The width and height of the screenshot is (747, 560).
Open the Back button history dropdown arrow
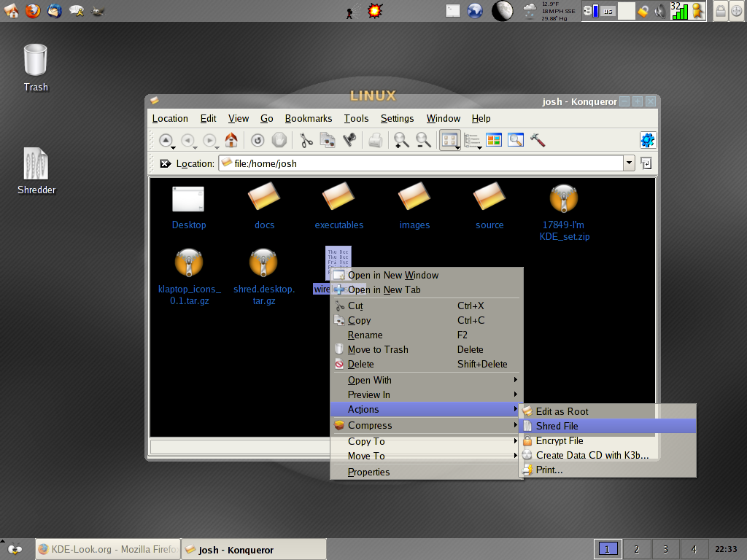pyautogui.click(x=195, y=147)
